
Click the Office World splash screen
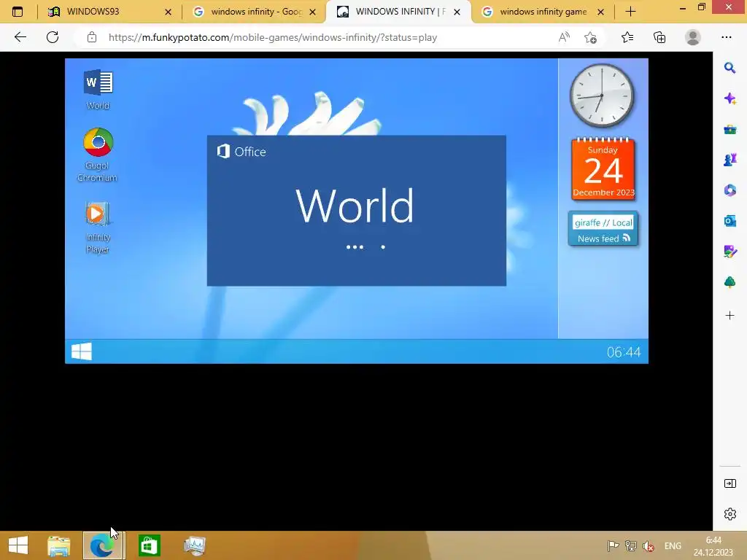click(356, 211)
